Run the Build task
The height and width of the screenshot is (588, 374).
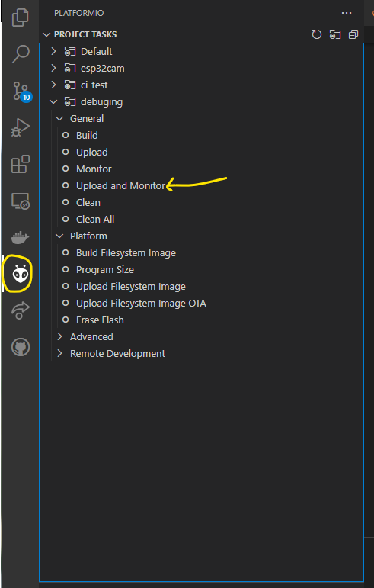pyautogui.click(x=87, y=136)
